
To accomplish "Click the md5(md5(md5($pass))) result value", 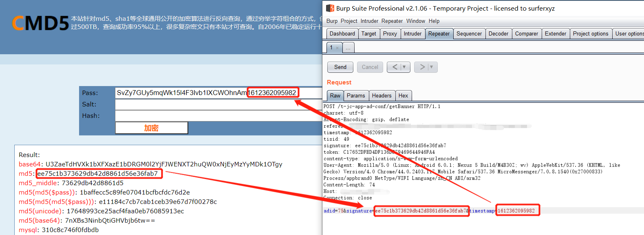I will click(x=158, y=202).
